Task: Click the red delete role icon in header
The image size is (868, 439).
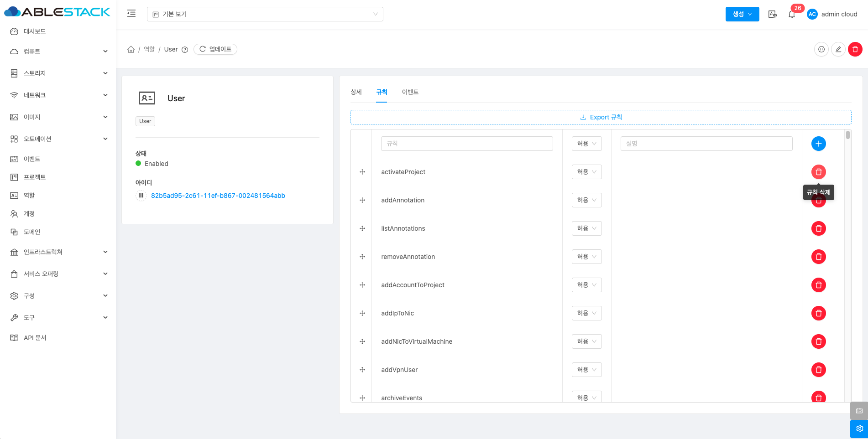Action: point(855,49)
